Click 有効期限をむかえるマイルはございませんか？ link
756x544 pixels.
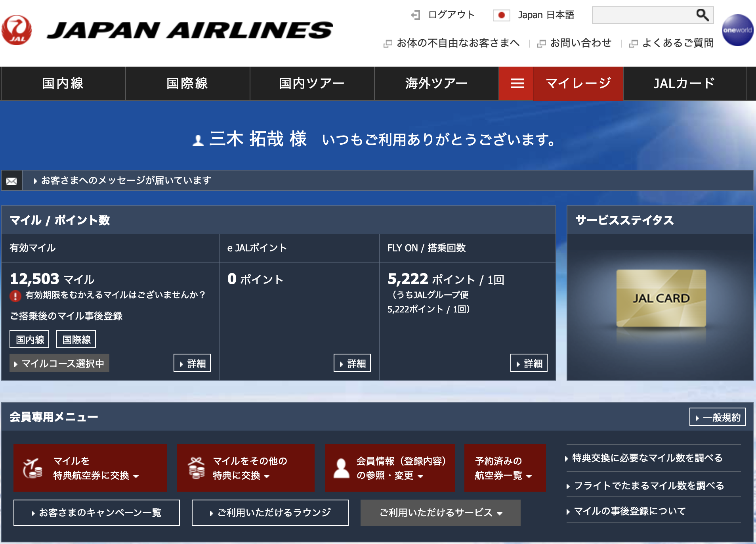pos(116,295)
